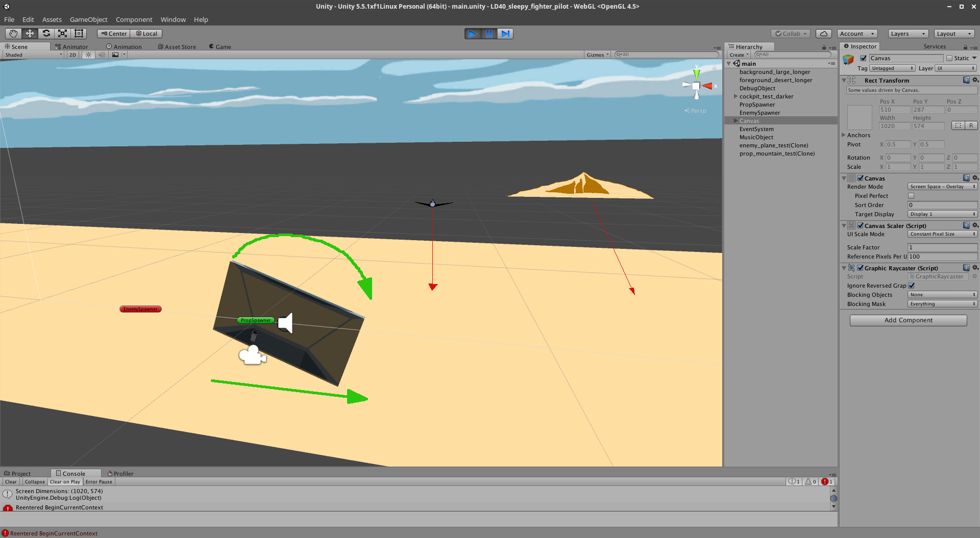The height and width of the screenshot is (538, 980).
Task: Open Graphic Raycaster gear settings
Action: point(975,268)
